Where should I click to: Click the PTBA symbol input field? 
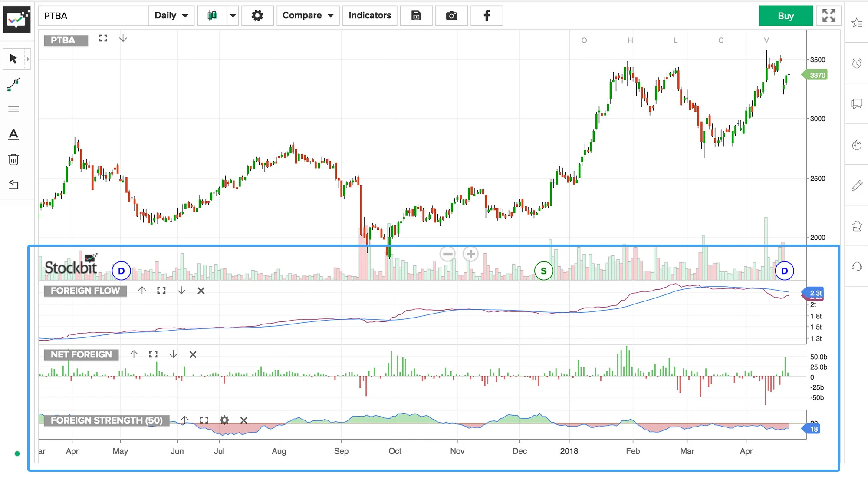(93, 16)
